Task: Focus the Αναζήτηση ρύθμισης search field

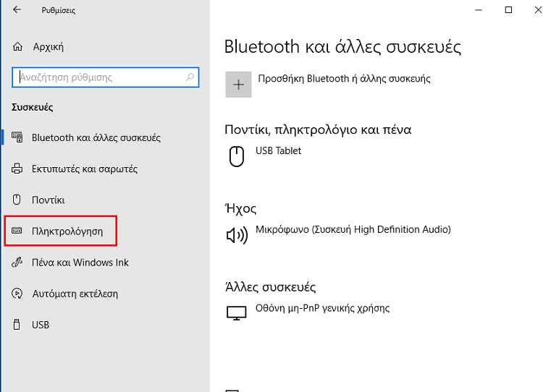Action: [x=105, y=77]
